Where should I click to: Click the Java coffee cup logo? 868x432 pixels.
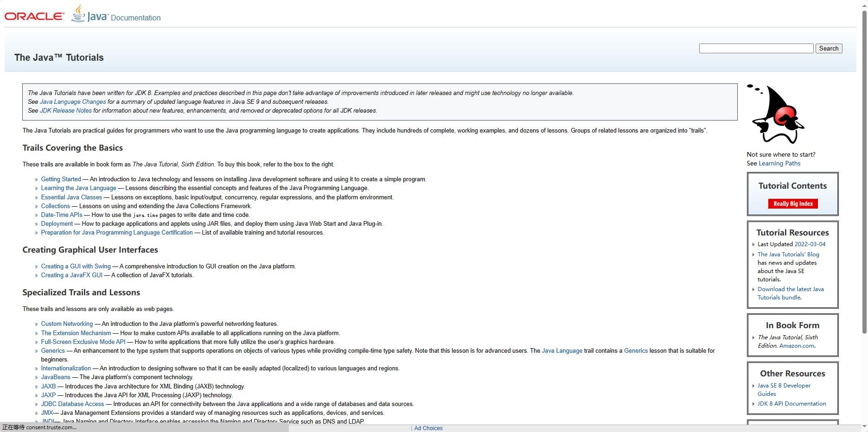tap(79, 14)
